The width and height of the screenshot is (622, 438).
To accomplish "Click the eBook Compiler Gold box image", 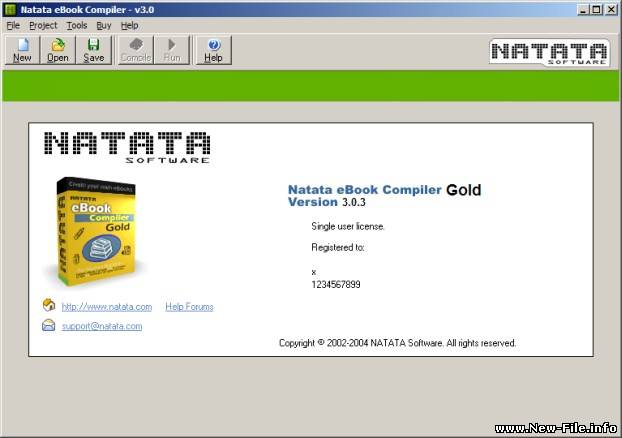I will [95, 232].
